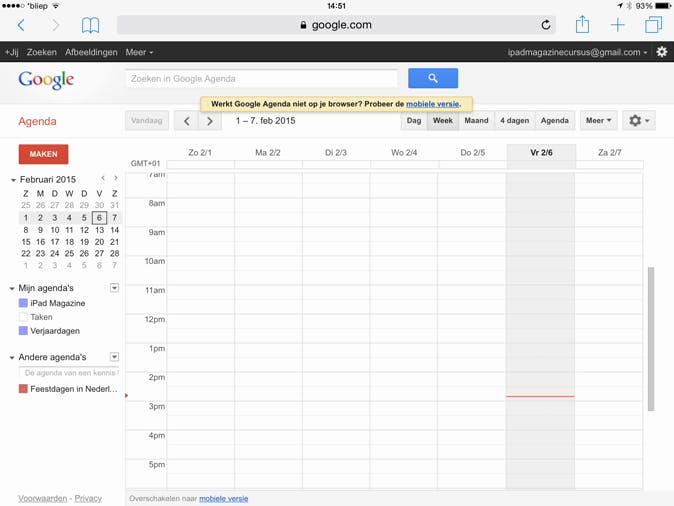This screenshot has width=674, height=506.
Task: Select day 6 in mini calendar
Action: pos(99,218)
